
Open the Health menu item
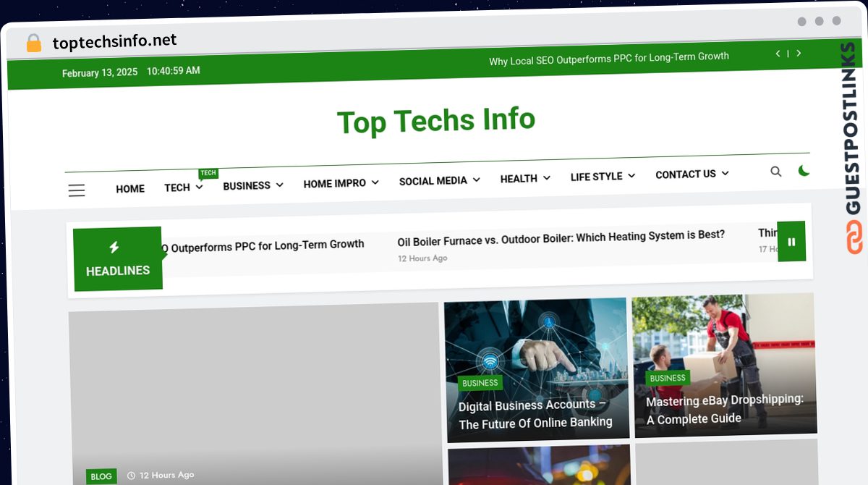click(519, 178)
